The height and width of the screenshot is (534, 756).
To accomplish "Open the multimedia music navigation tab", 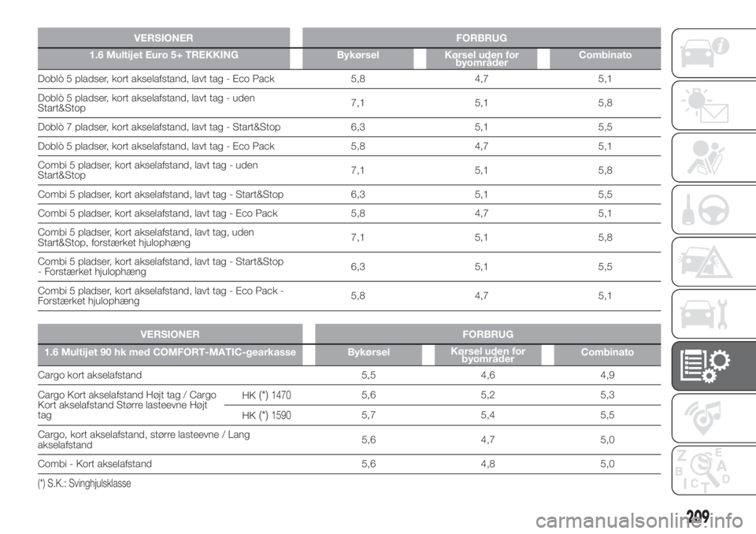I will point(713,417).
